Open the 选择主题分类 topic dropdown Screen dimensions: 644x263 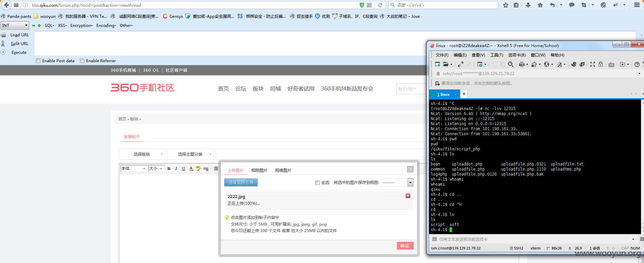pos(190,154)
